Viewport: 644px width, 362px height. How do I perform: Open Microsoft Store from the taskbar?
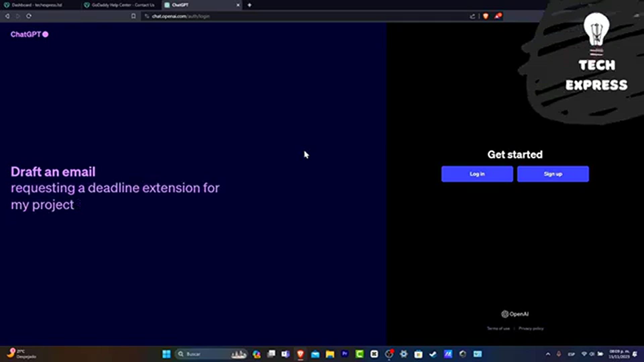[x=418, y=354]
